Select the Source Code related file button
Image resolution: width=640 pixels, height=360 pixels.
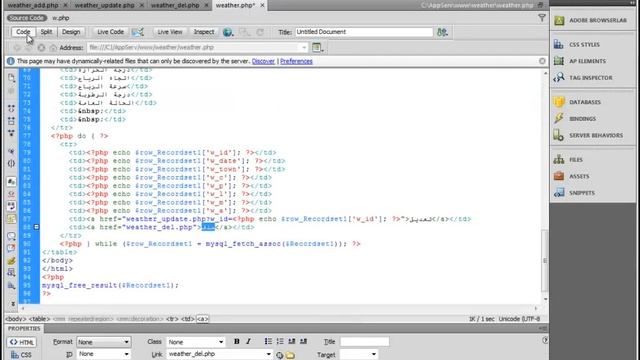(x=27, y=18)
